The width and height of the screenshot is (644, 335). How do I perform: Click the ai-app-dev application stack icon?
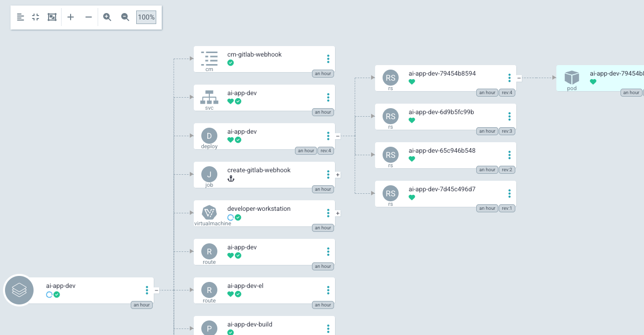(19, 290)
